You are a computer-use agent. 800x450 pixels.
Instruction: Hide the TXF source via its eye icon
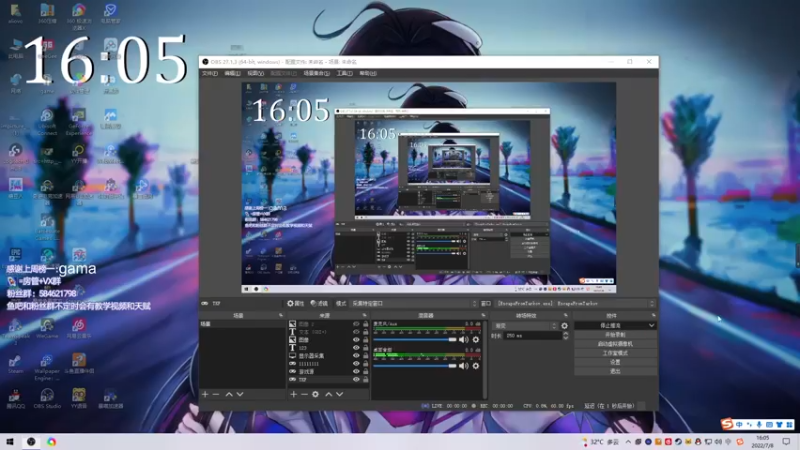(356, 380)
